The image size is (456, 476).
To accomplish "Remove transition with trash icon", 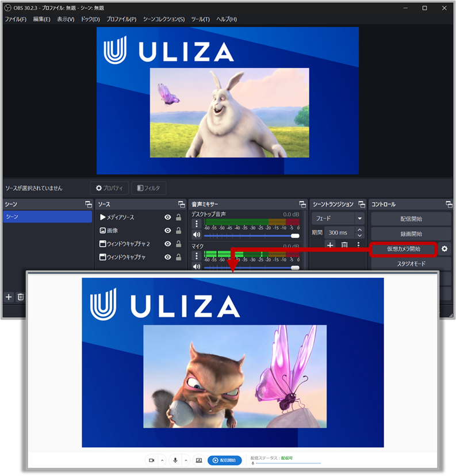I will (x=344, y=245).
